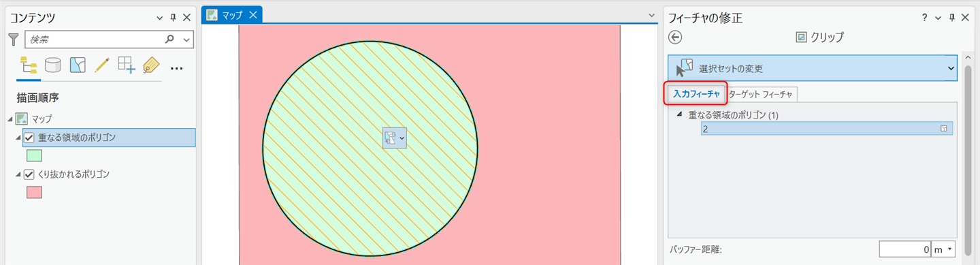Select the List By Data Source icon
This screenshot has height=265, width=980.
(52, 65)
